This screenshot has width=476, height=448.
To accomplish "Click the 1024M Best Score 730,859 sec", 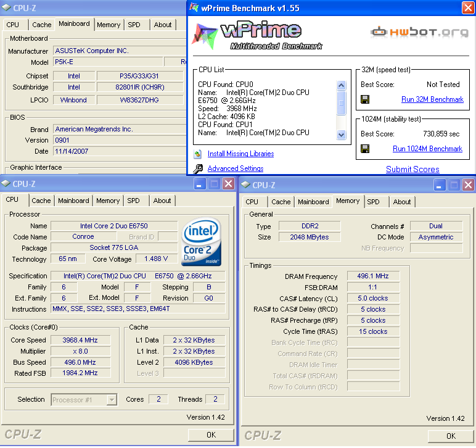I will pos(441,134).
